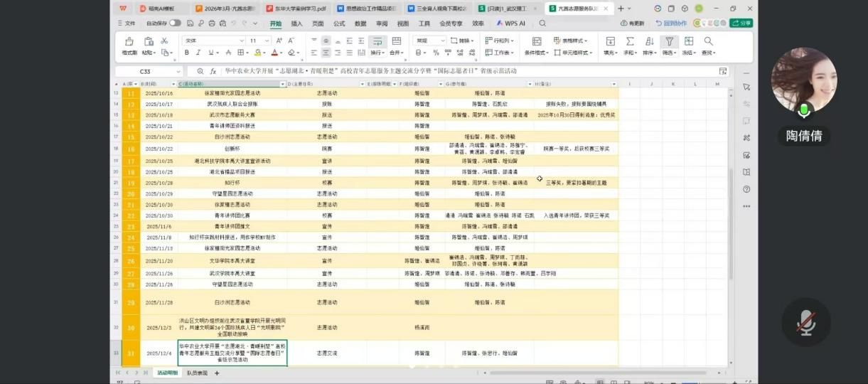Click the scissors Cut icon
The height and width of the screenshot is (384, 868).
tap(164, 41)
